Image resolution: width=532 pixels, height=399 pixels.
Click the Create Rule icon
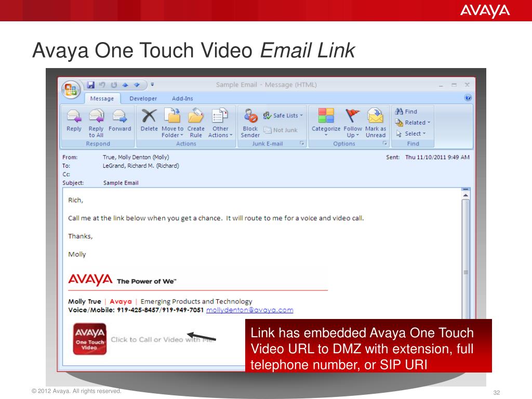coord(196,123)
